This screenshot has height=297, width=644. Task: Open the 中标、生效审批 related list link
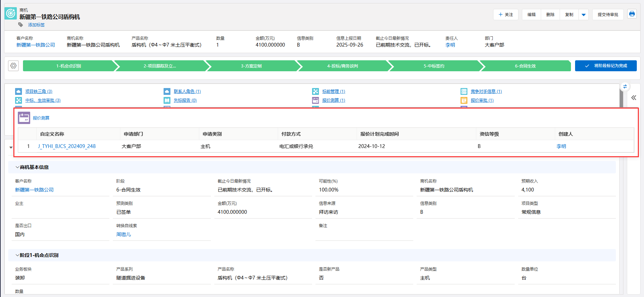click(x=43, y=100)
